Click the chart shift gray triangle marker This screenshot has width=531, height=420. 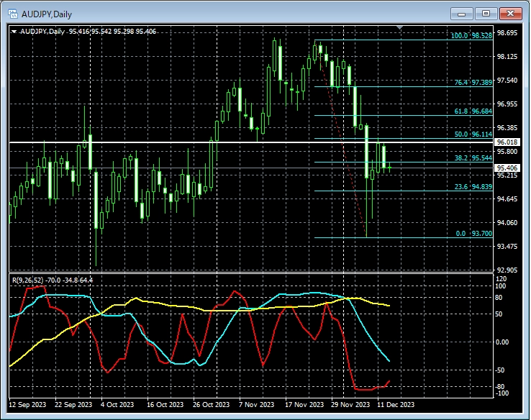coord(400,27)
